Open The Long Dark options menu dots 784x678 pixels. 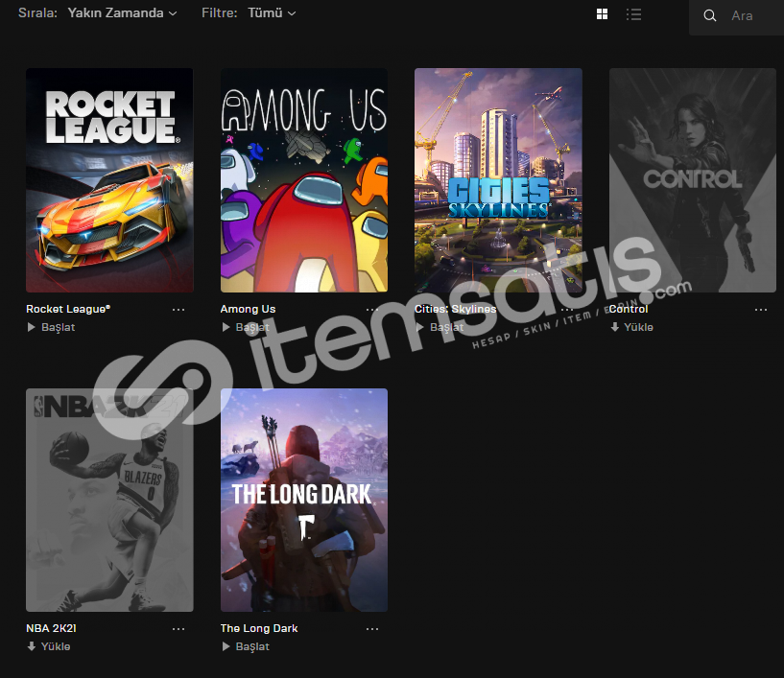click(x=372, y=629)
